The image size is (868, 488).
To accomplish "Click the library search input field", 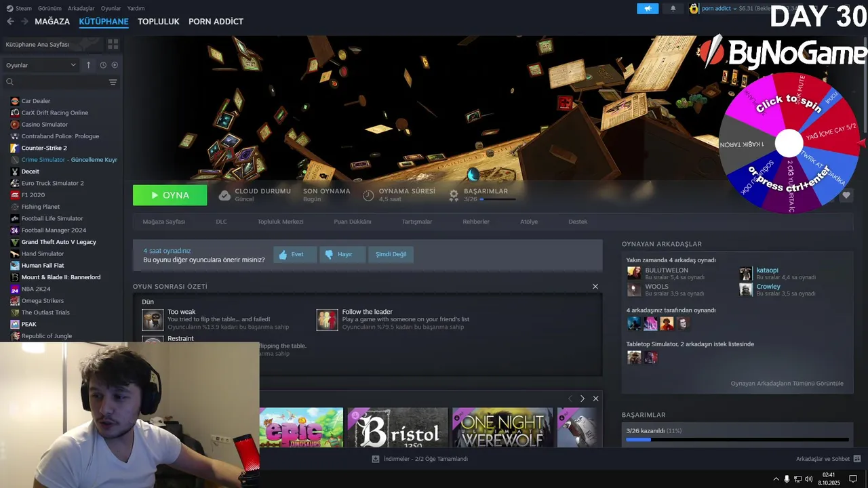I will [60, 82].
